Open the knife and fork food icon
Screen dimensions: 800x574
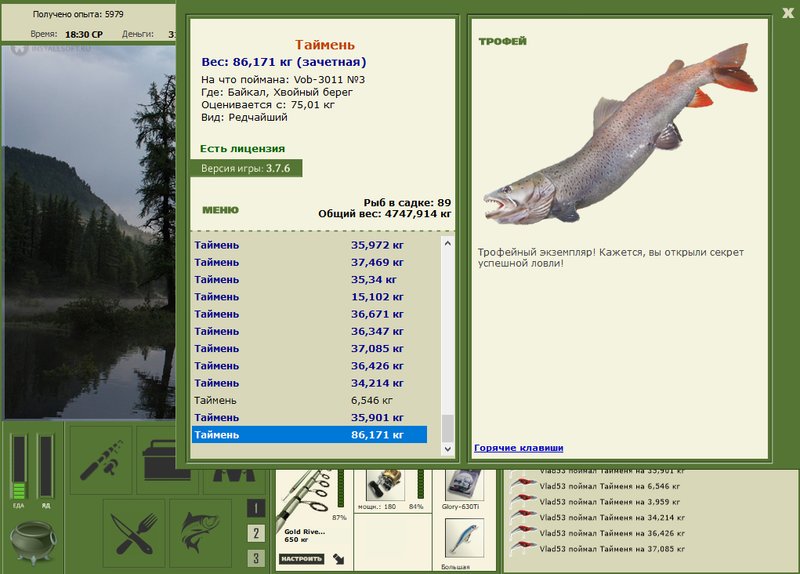134,534
